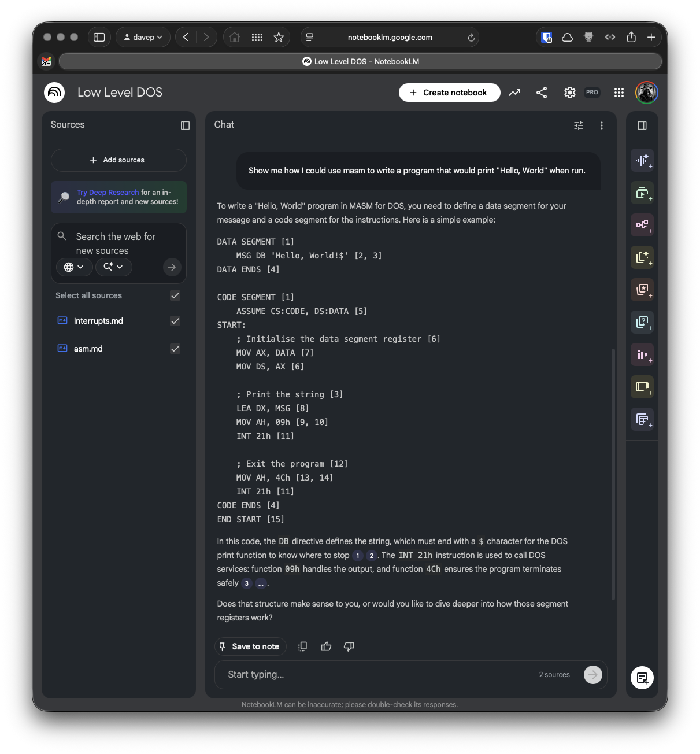The height and width of the screenshot is (754, 700).
Task: Collapse the Sources panel
Action: click(x=185, y=125)
